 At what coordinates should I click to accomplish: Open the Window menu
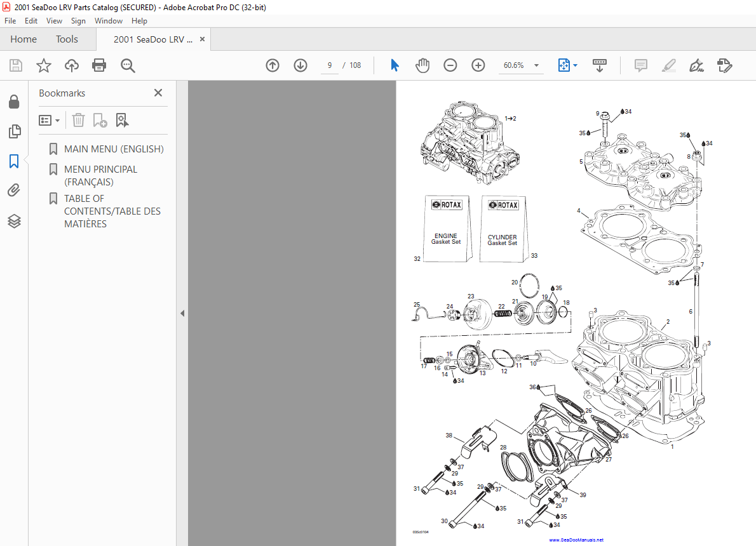[109, 21]
